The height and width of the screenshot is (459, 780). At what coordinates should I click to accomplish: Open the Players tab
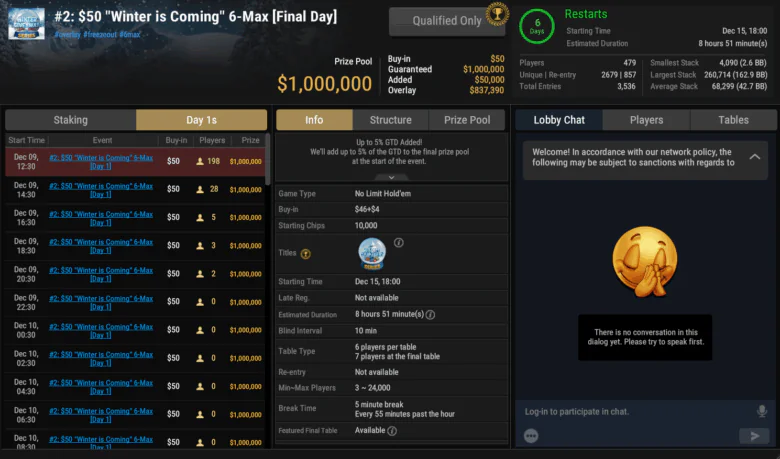[646, 120]
